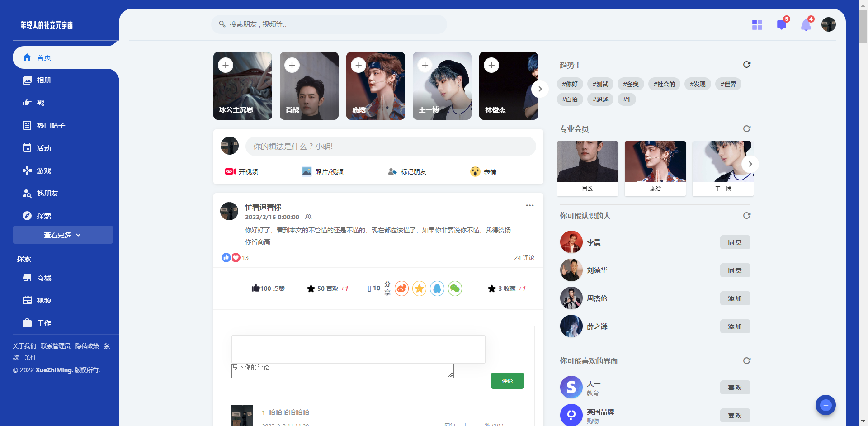Select the #冬奥 trend tag

[631, 84]
